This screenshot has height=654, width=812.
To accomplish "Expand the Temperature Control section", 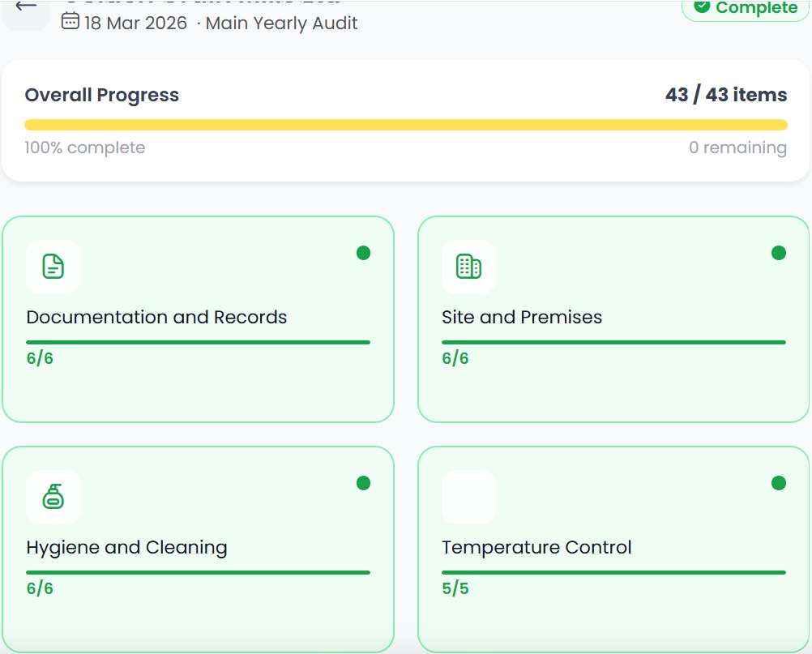I will point(613,549).
